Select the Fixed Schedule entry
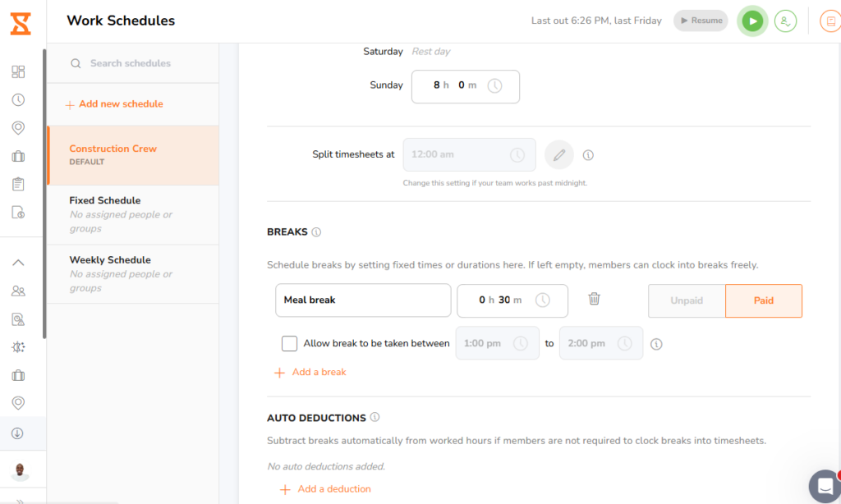 pos(133,214)
